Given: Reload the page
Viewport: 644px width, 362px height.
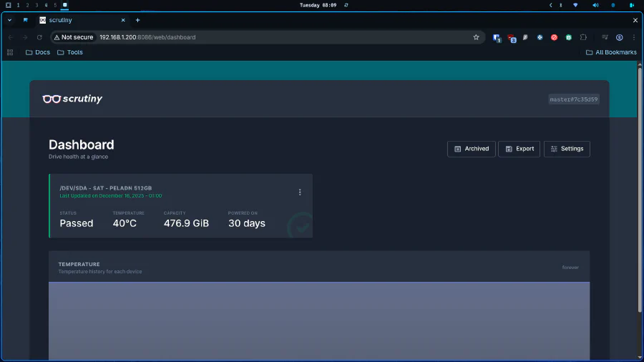Looking at the screenshot, I should point(39,37).
